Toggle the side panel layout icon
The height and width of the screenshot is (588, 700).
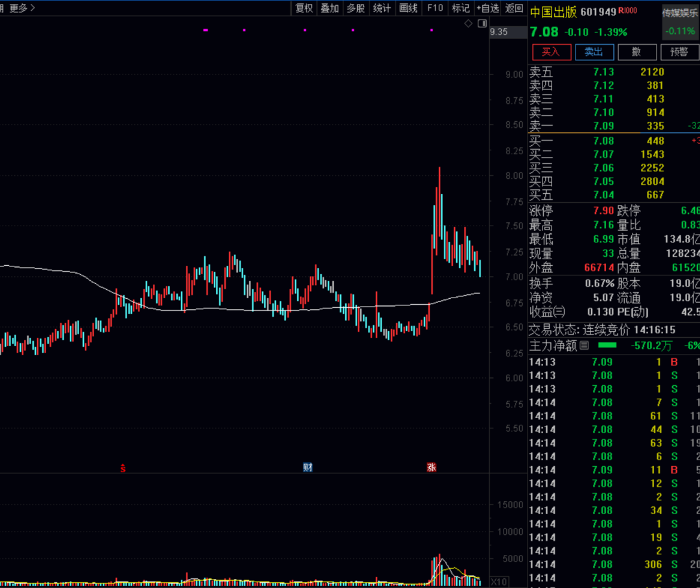coord(482,23)
